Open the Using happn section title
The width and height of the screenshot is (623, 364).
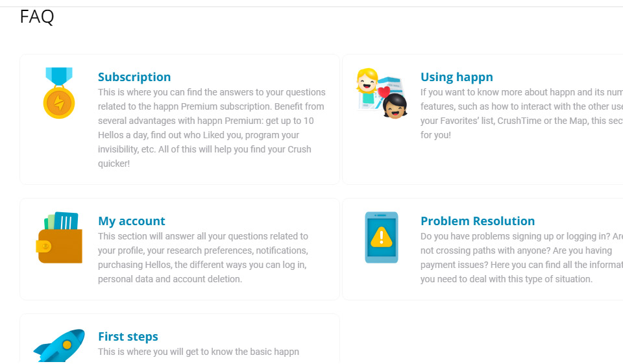pyautogui.click(x=456, y=77)
